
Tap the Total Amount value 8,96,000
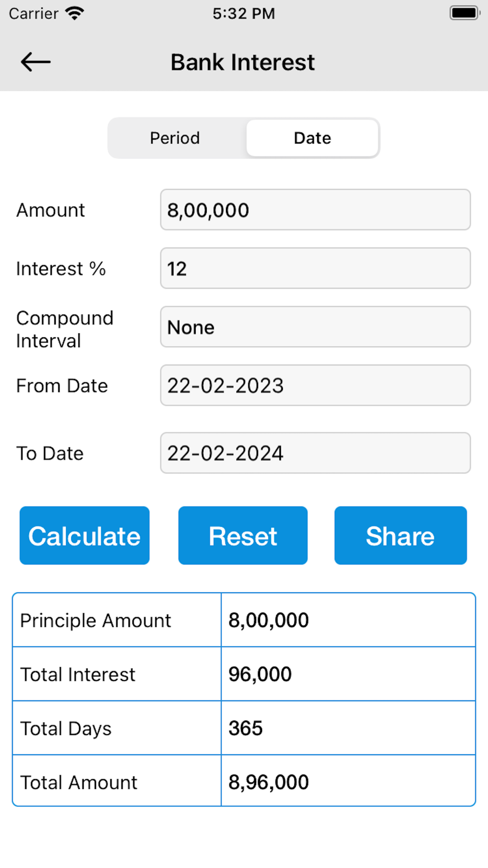point(268,782)
